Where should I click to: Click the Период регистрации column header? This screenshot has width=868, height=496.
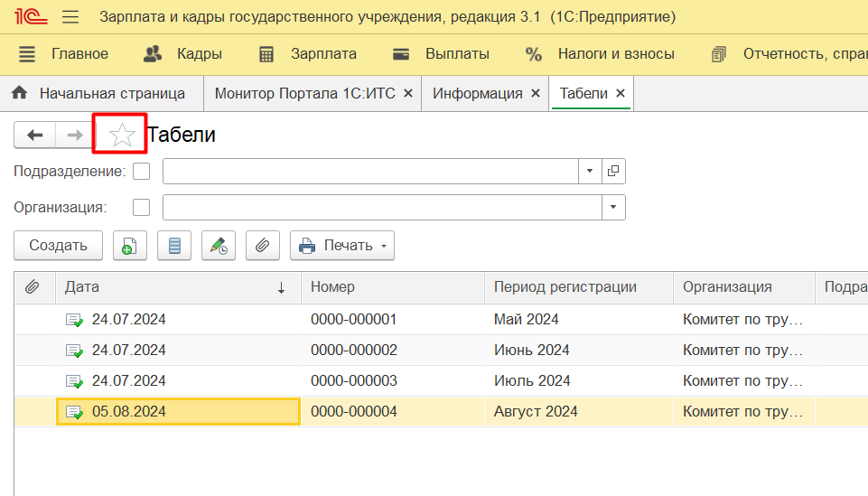tap(578, 287)
